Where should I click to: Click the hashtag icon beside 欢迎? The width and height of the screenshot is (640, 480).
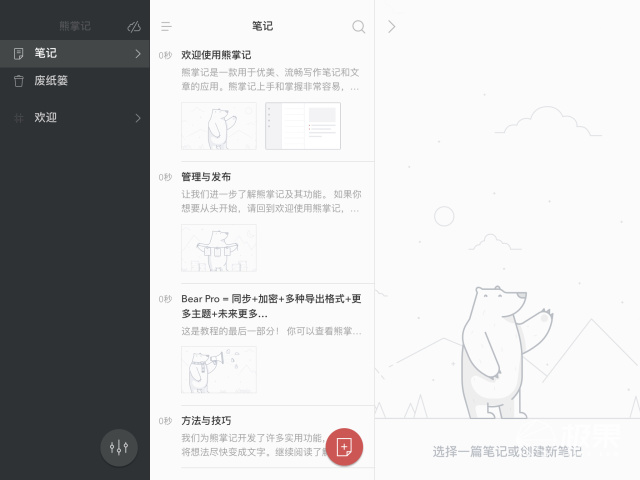tap(18, 118)
